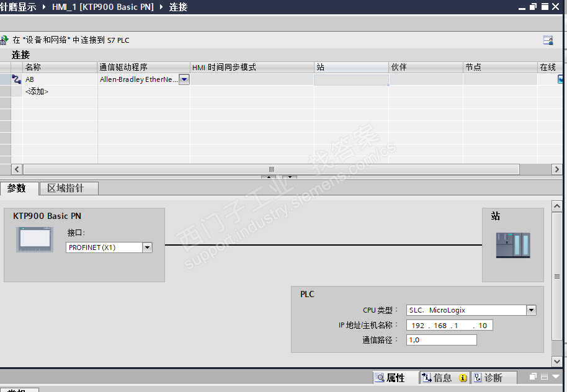The image size is (567, 392).
Task: Collapse upper pane with splitter up arrow
Action: 269,177
